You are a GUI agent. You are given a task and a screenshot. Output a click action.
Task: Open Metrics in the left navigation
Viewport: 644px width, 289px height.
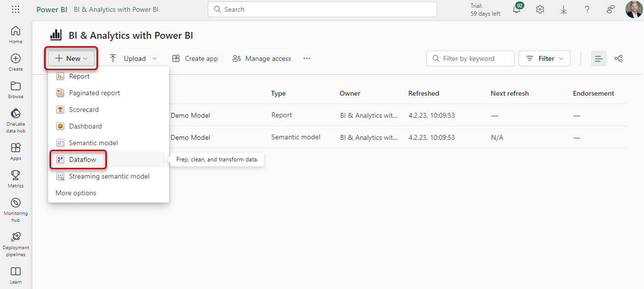point(16,179)
